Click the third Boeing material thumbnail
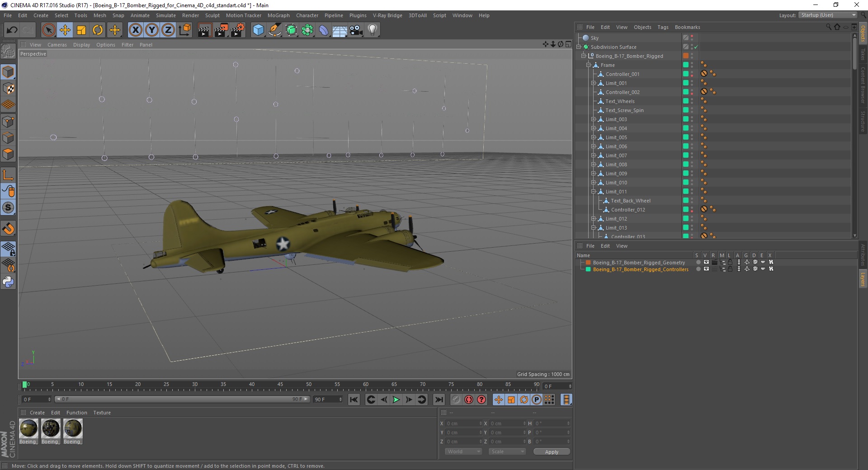Viewport: 868px width, 470px height. pos(73,428)
